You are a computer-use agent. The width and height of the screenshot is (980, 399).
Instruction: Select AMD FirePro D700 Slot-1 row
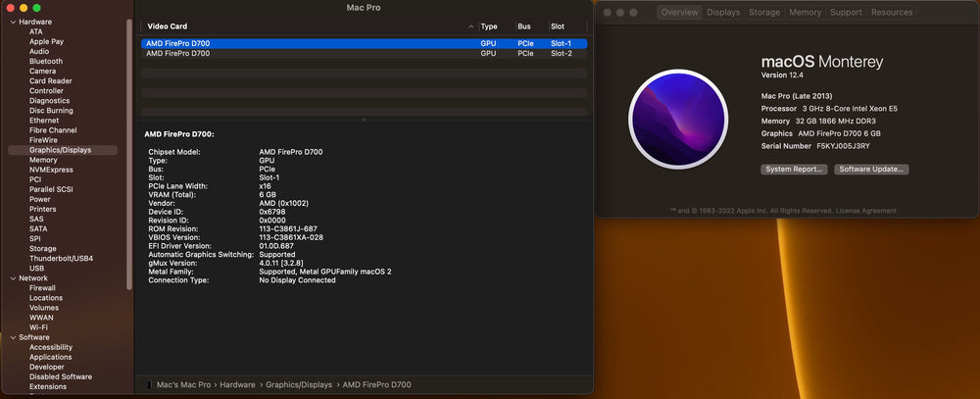pos(364,44)
